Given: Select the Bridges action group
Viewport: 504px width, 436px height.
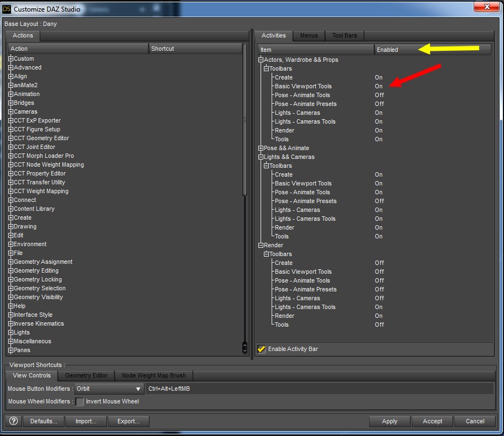Looking at the screenshot, I should point(24,103).
